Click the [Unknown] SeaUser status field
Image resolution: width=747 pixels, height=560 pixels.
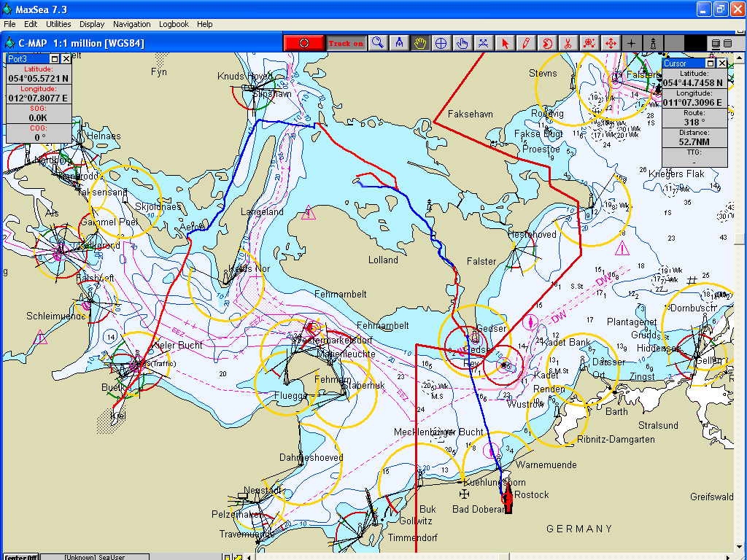coord(95,557)
